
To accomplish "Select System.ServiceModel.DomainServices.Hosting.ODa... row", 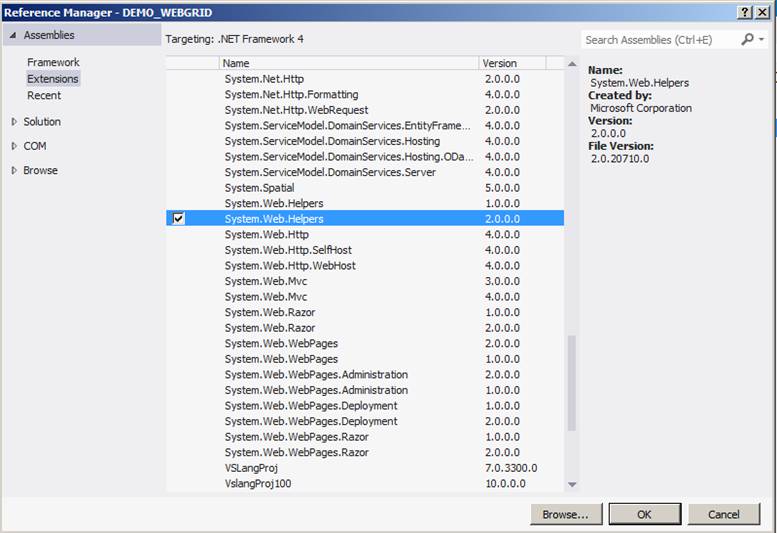I will point(365,157).
